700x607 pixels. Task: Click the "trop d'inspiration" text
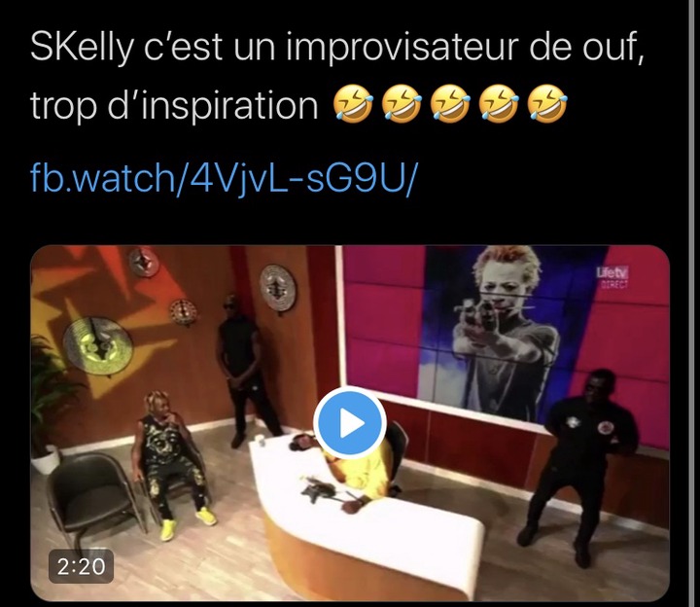(174, 106)
